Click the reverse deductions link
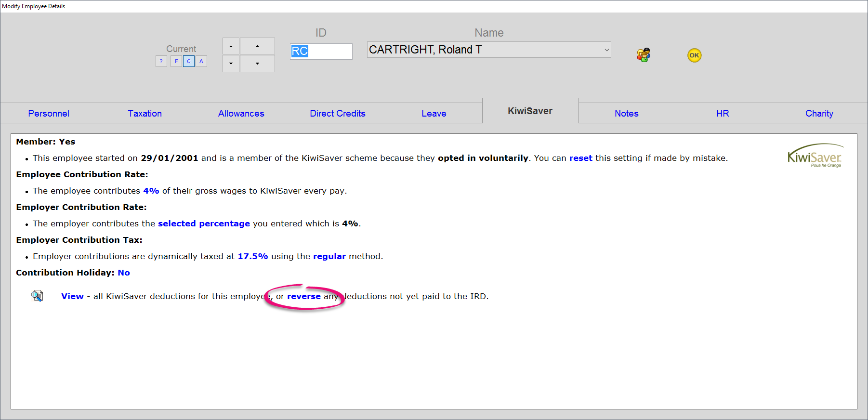 point(303,296)
